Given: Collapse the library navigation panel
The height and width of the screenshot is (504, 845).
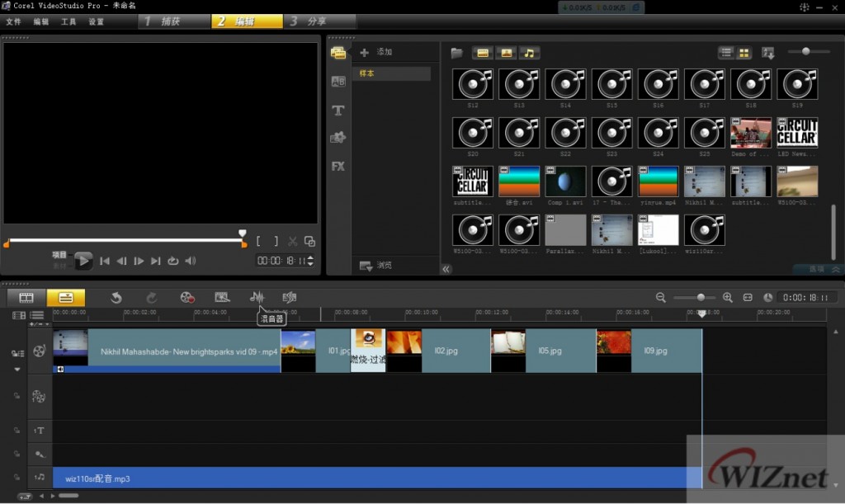Looking at the screenshot, I should coord(446,269).
